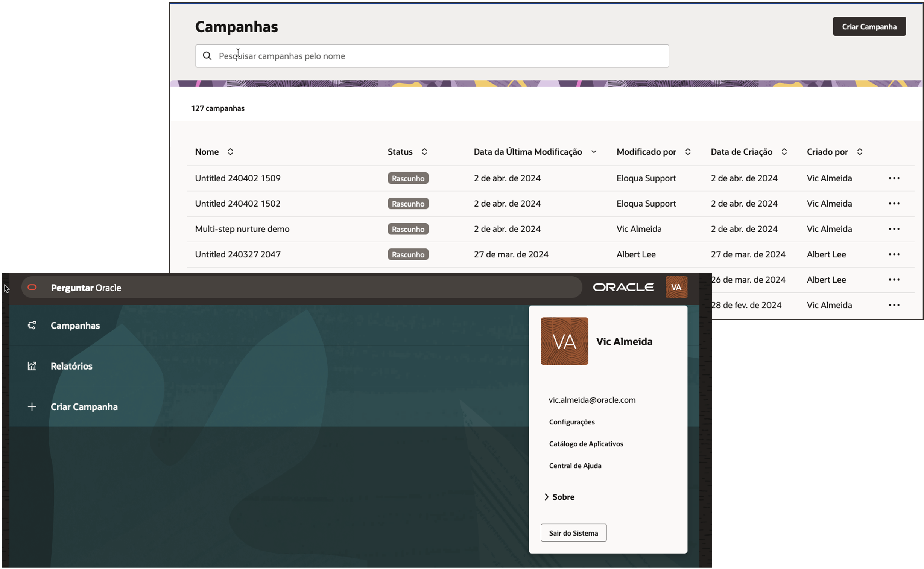Click the plus icon beside Criar Campanha
This screenshot has width=924, height=569.
point(32,406)
